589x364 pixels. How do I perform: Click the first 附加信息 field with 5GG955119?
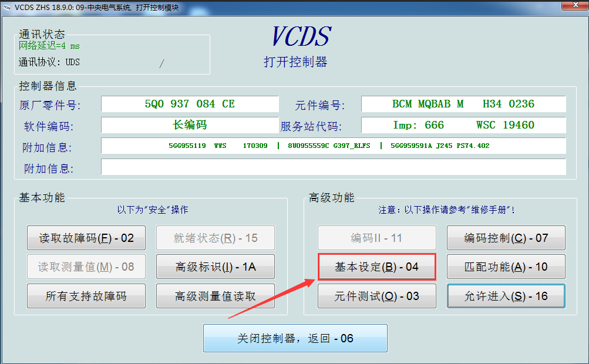coord(334,146)
